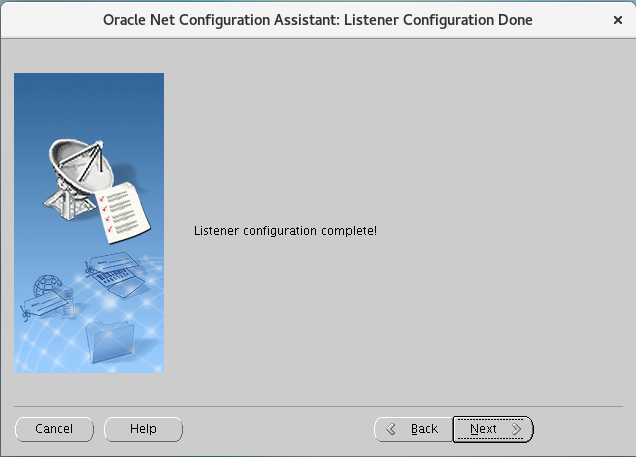Go back with the Back button
Screen dimensions: 636x457
[x=413, y=429]
